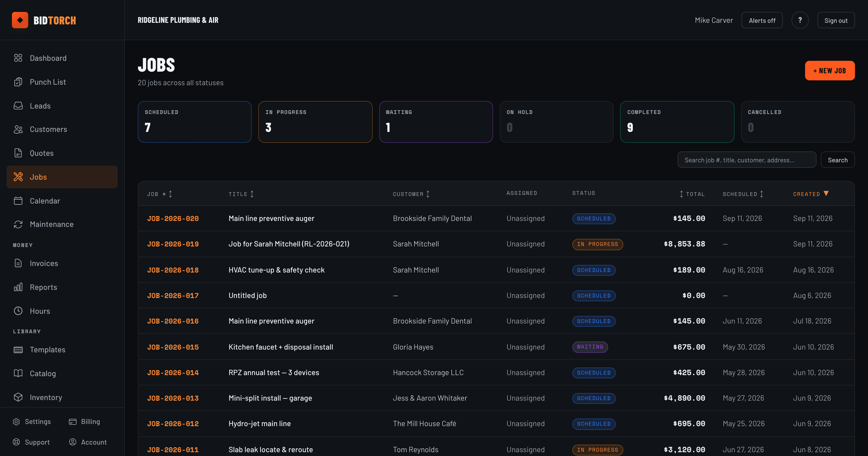Click the Maintenance refresh icon

pos(18,224)
